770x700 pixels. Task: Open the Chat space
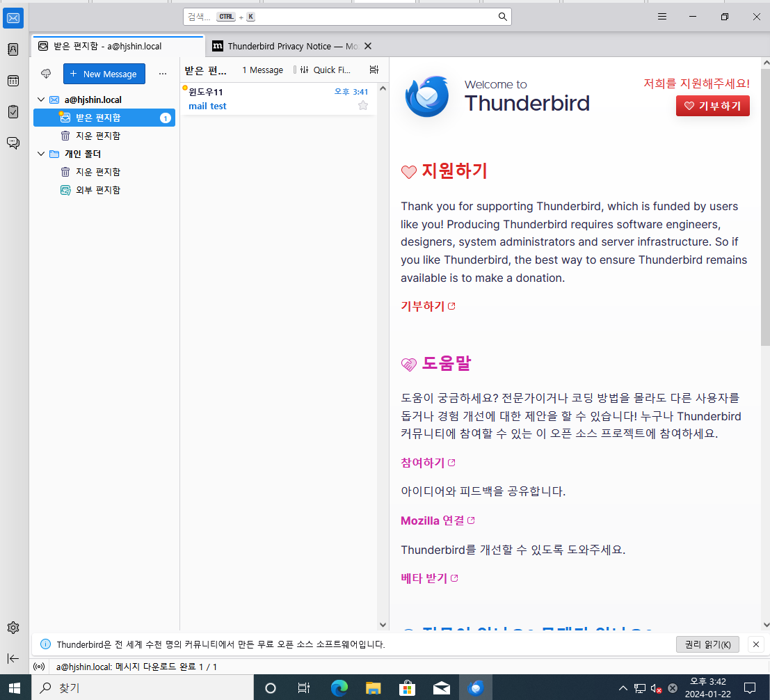(x=13, y=143)
